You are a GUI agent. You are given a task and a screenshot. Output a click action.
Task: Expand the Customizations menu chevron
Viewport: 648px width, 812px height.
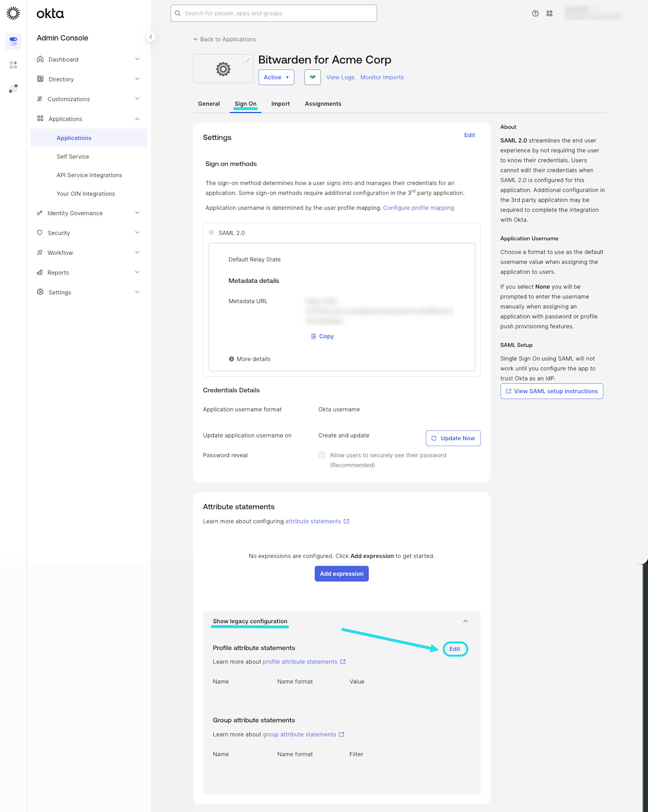pos(137,99)
